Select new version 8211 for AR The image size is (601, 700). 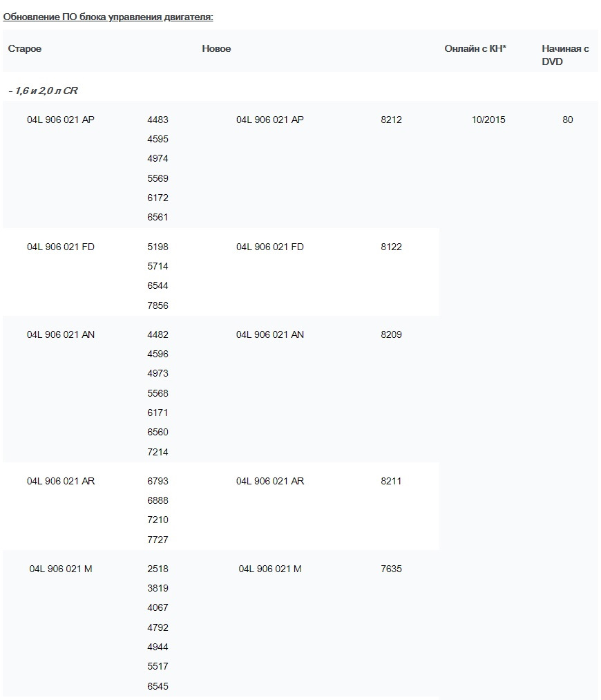tap(391, 481)
